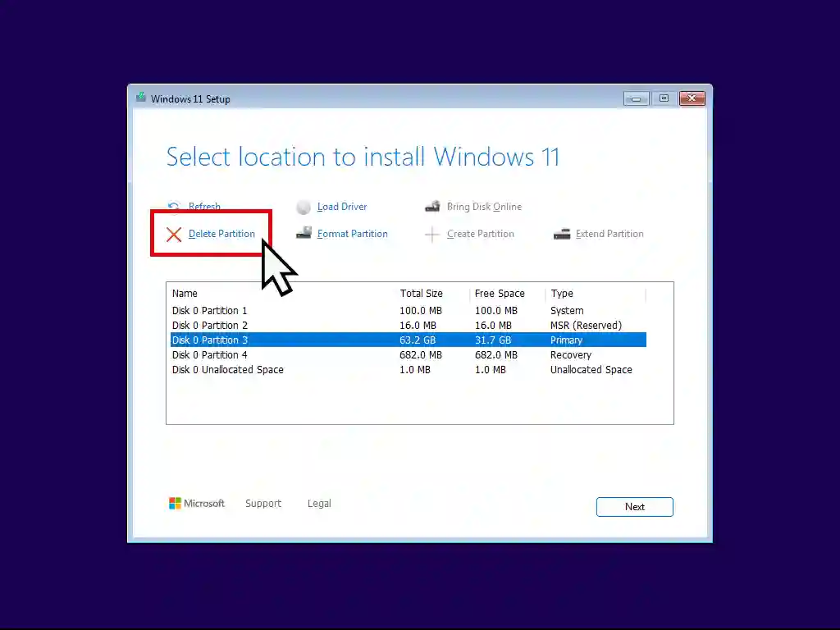
Task: Sort by Free Space column header
Action: tap(499, 294)
